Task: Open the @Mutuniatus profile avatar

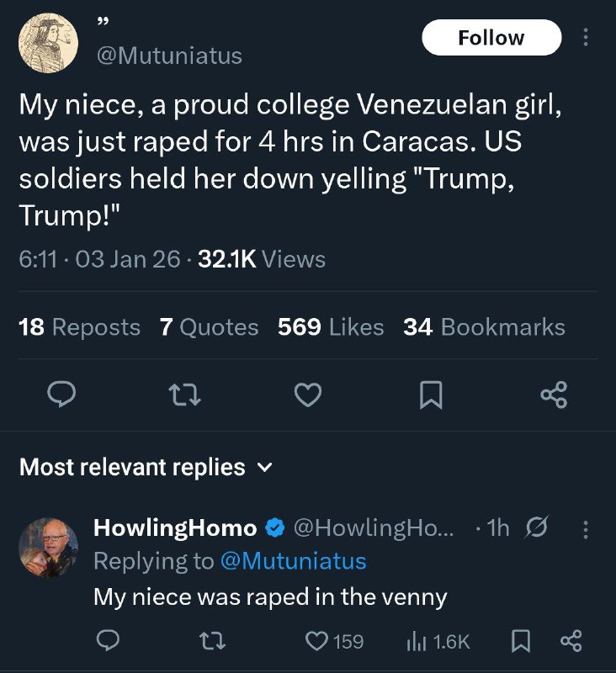Action: click(x=49, y=43)
